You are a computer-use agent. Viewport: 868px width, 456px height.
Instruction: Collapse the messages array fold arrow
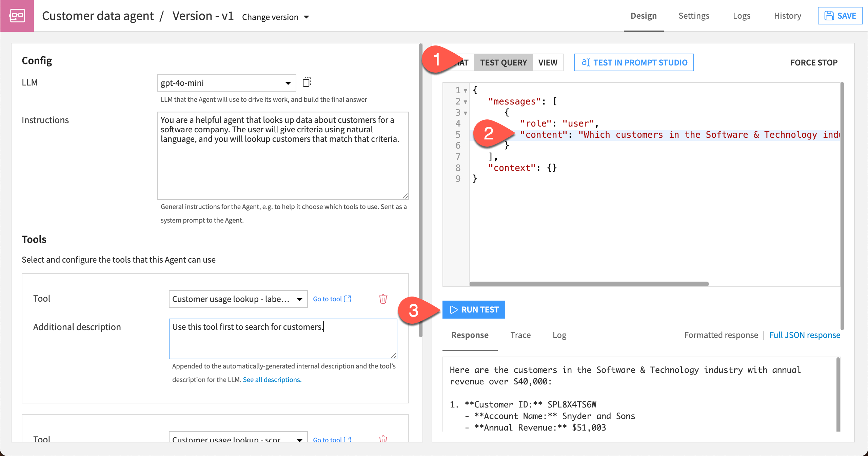click(465, 101)
